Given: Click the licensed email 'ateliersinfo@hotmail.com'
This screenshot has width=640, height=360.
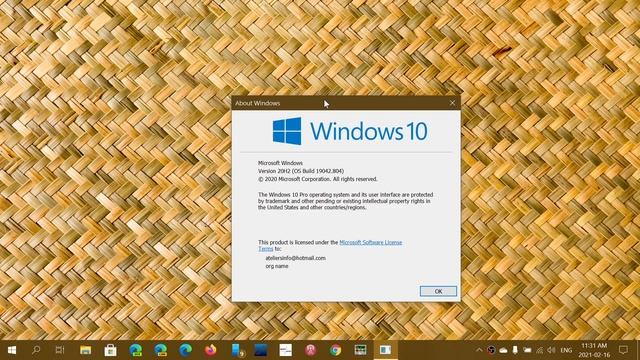Looking at the screenshot, I should [296, 258].
